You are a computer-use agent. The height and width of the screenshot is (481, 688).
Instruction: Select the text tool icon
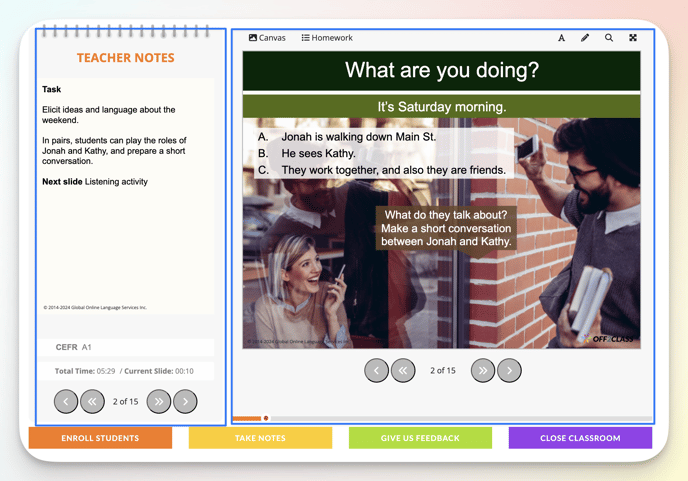click(x=561, y=38)
